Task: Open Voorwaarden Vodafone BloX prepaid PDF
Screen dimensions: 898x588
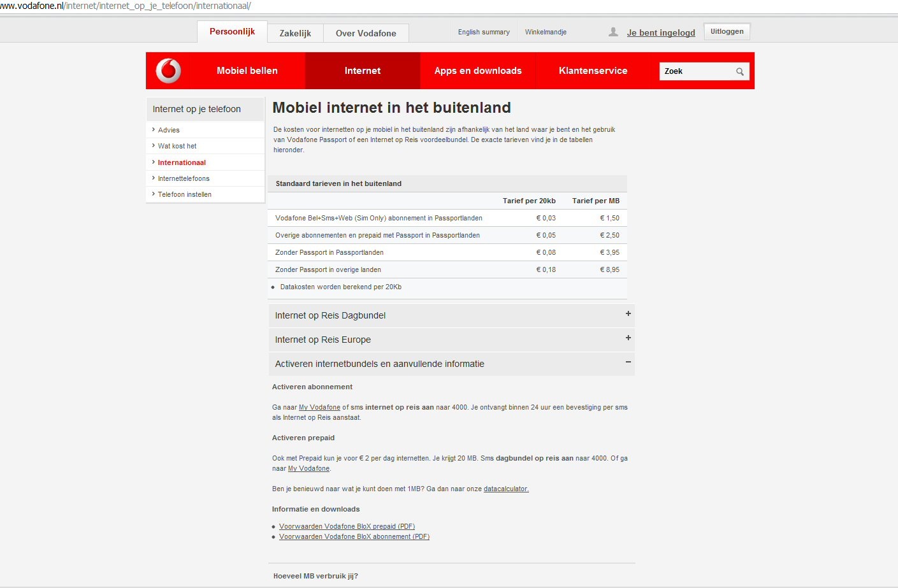Action: pos(347,526)
